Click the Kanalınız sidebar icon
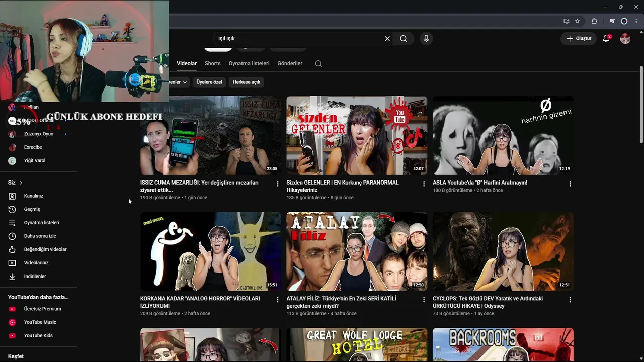Viewport: 644px width, 362px height. tap(12, 196)
